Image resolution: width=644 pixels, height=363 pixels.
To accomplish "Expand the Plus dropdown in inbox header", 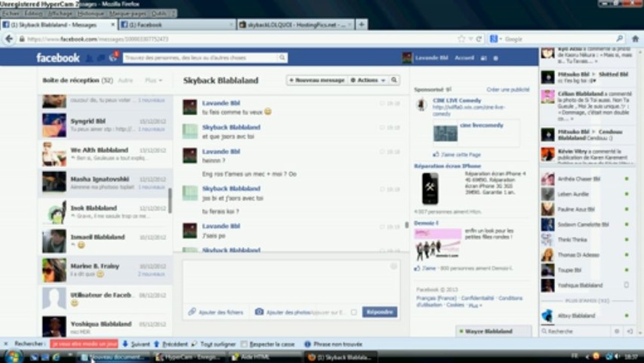I will tap(154, 80).
